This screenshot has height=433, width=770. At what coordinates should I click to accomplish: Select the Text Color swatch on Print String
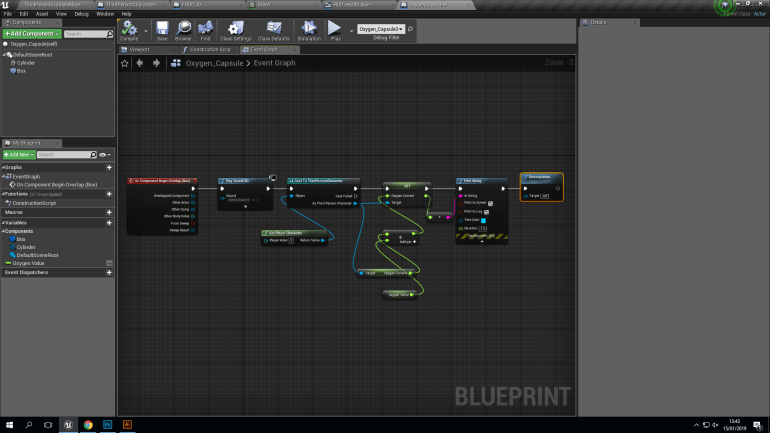click(483, 221)
